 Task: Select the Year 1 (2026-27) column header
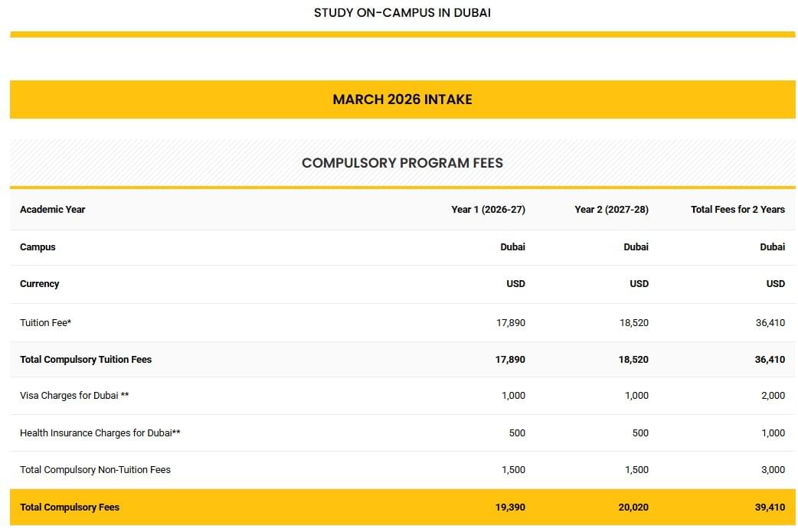point(488,210)
